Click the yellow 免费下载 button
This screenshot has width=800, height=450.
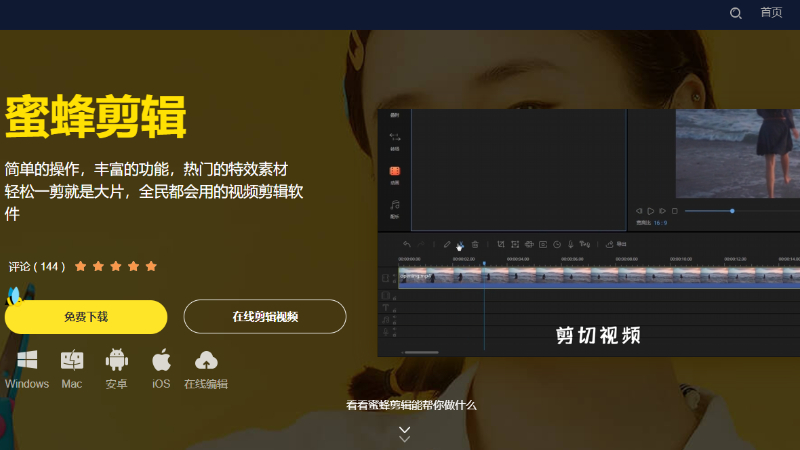[86, 317]
